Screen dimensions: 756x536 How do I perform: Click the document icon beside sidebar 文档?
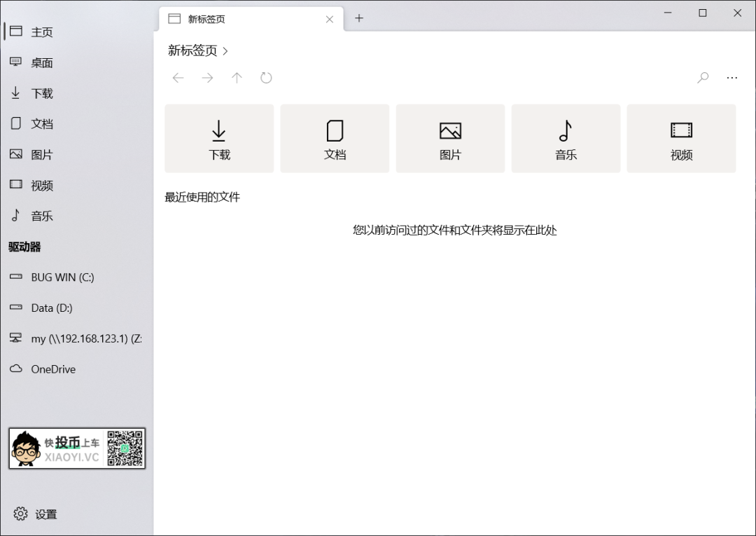(x=16, y=123)
